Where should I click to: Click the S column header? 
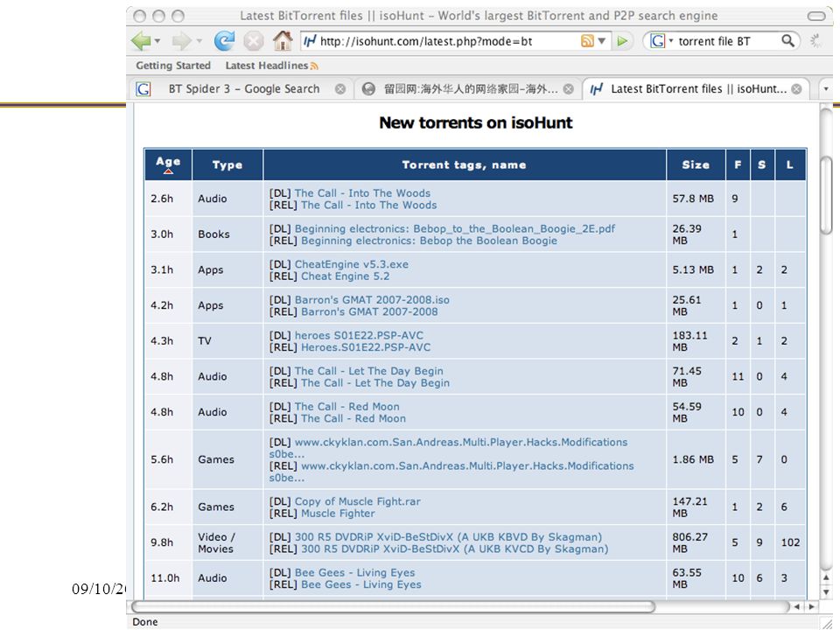pyautogui.click(x=762, y=165)
